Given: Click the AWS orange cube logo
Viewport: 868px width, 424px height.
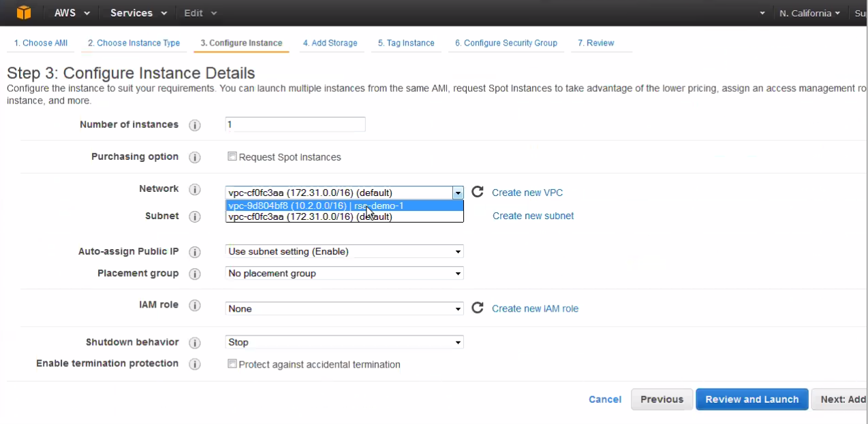Looking at the screenshot, I should pos(24,13).
